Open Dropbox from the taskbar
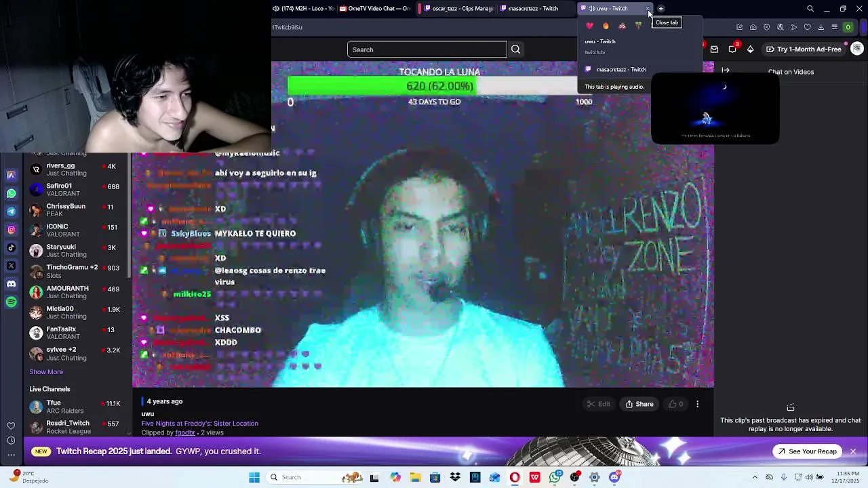 [455, 477]
